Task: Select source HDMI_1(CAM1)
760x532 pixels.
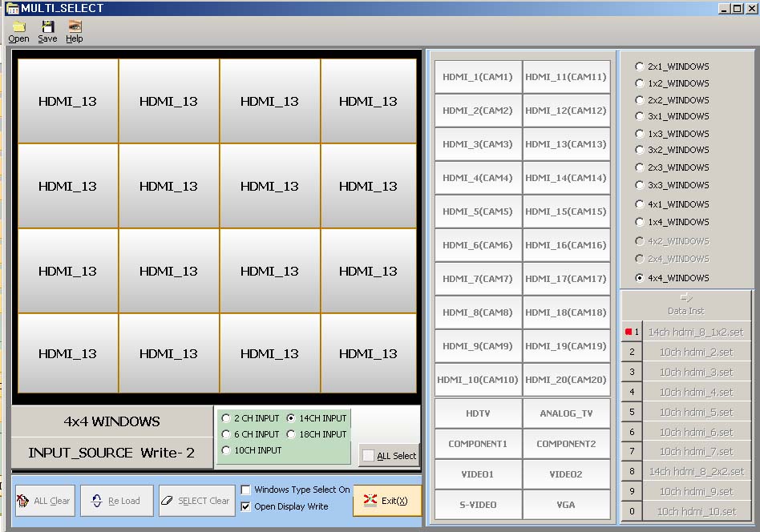Action: pos(478,77)
